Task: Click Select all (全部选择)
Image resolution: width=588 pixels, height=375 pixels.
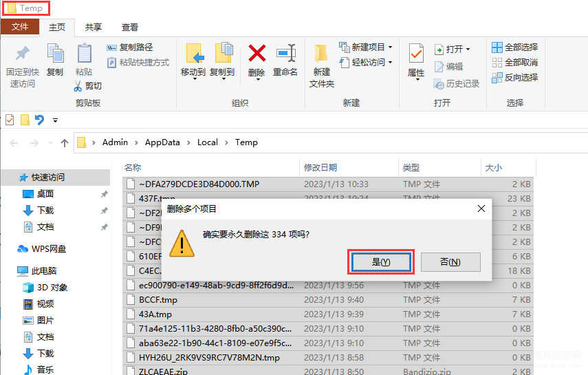Action: click(x=515, y=47)
